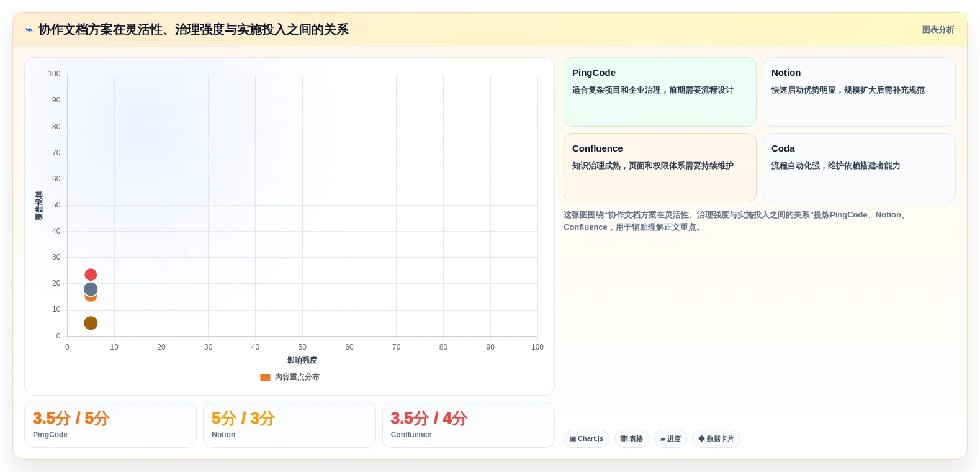Click text 快速启动优势明显，规模扩大后需补充规范
980x472 pixels.
(848, 90)
